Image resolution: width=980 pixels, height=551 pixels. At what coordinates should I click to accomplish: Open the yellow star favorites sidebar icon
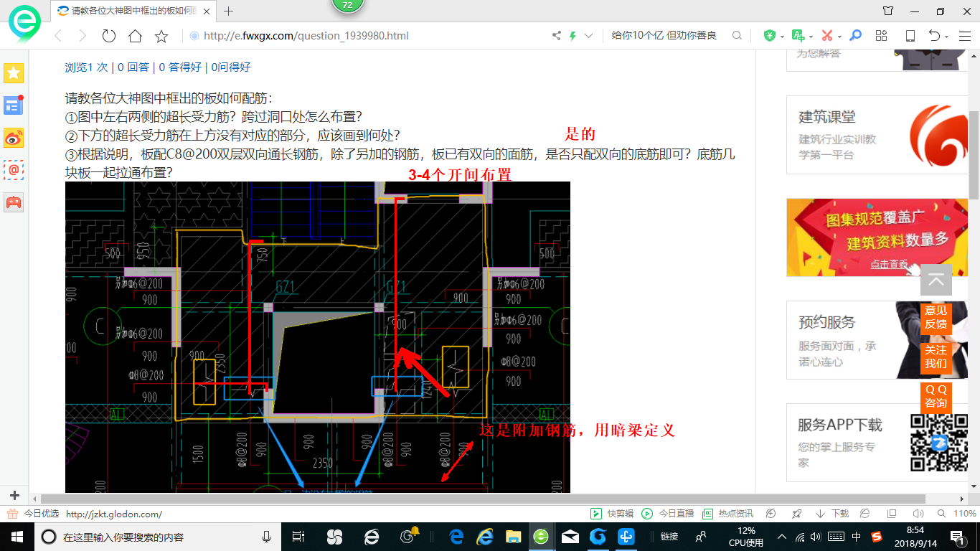(14, 72)
